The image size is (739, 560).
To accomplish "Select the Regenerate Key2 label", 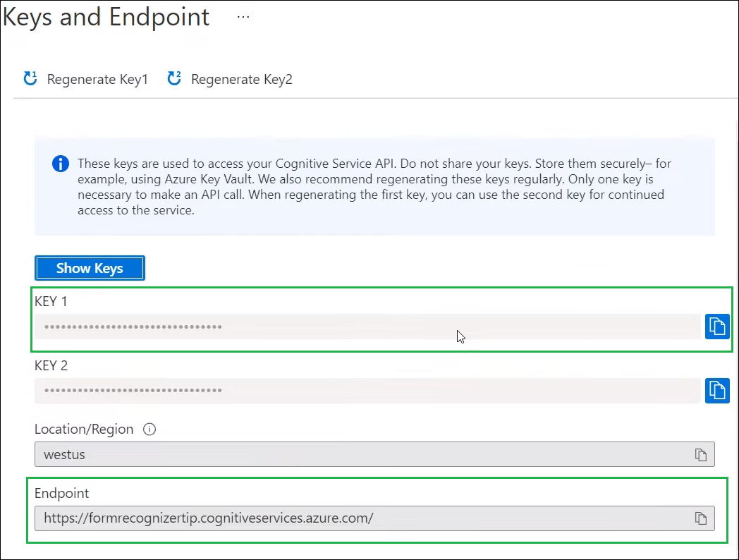I will click(242, 79).
